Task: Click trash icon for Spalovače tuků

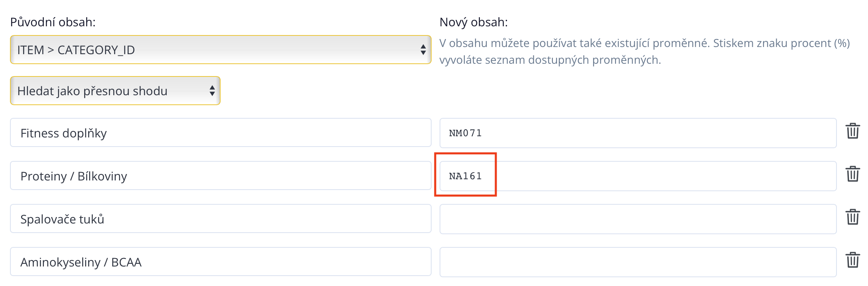Action: tap(852, 217)
